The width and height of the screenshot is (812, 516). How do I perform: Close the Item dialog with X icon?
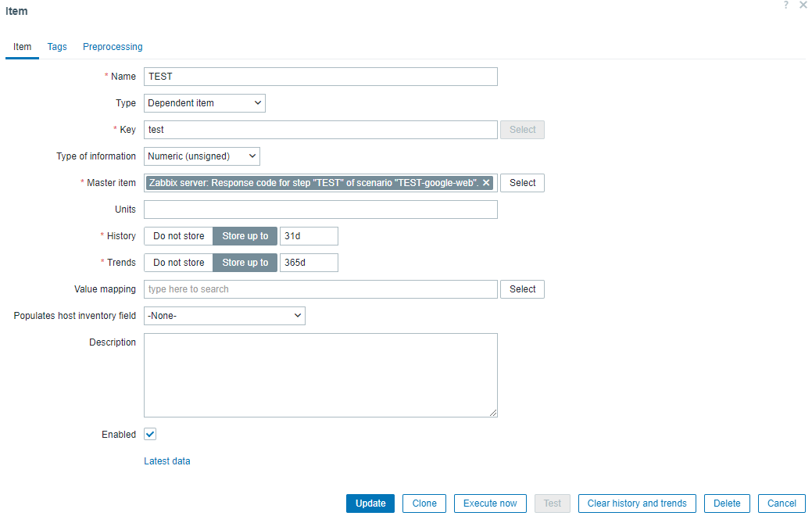pyautogui.click(x=803, y=5)
